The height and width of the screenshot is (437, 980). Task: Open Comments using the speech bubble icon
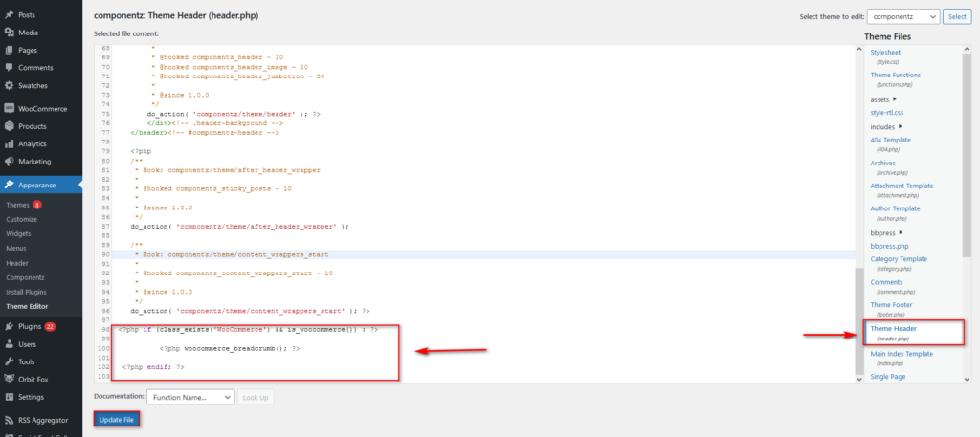[9, 67]
